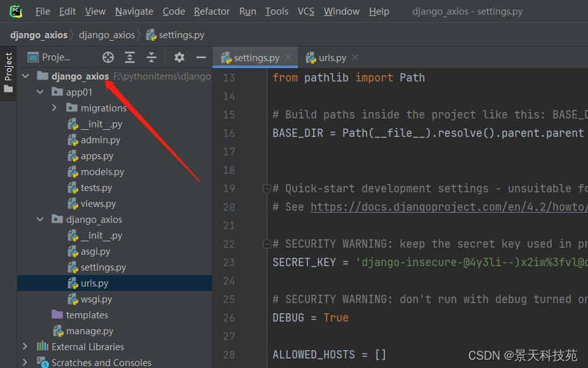
Task: Click line number 26 in the gutter
Action: [228, 318]
